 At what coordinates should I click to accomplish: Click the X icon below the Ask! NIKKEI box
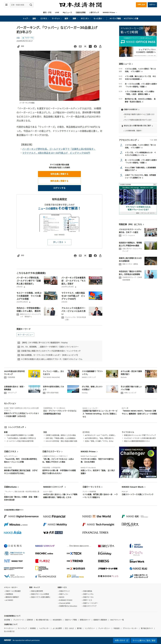point(90,255)
